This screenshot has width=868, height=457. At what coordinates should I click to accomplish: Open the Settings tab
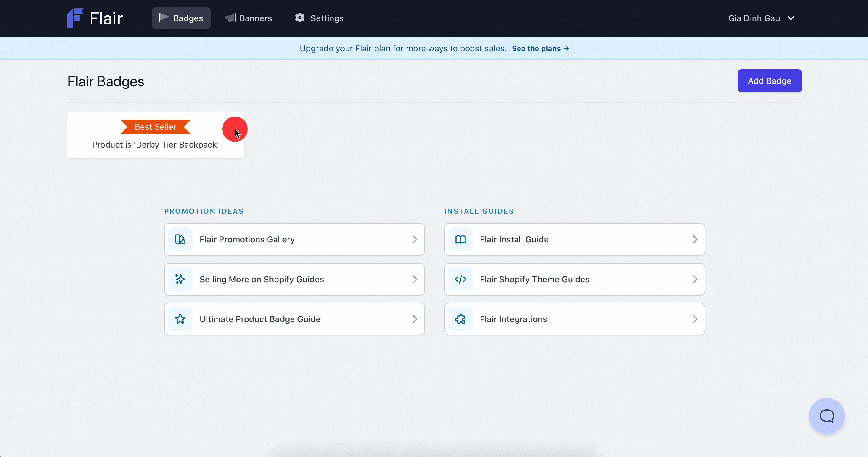pyautogui.click(x=319, y=18)
